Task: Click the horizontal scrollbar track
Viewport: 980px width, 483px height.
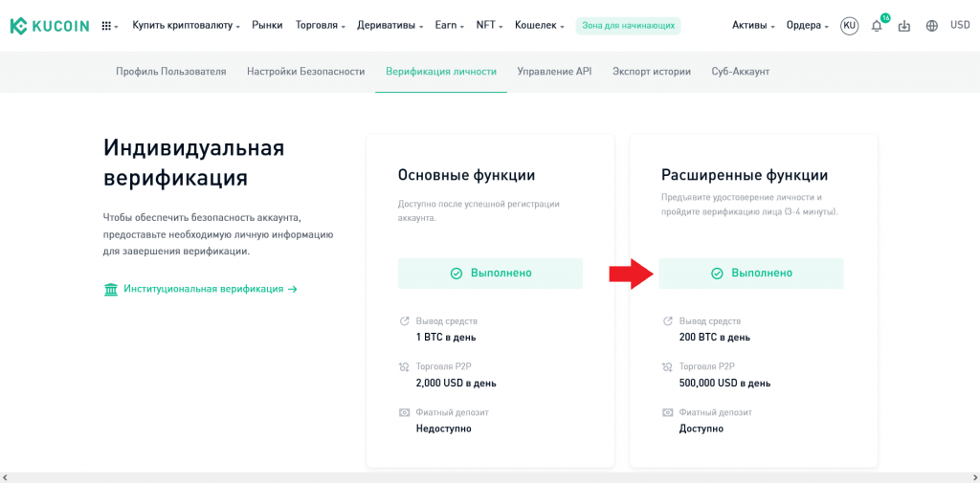Action: coord(489,477)
